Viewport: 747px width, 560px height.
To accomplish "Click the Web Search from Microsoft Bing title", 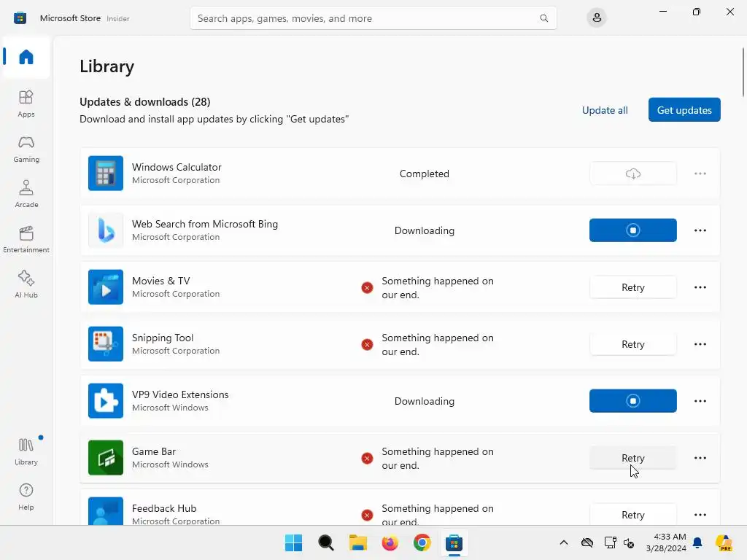I will point(205,224).
